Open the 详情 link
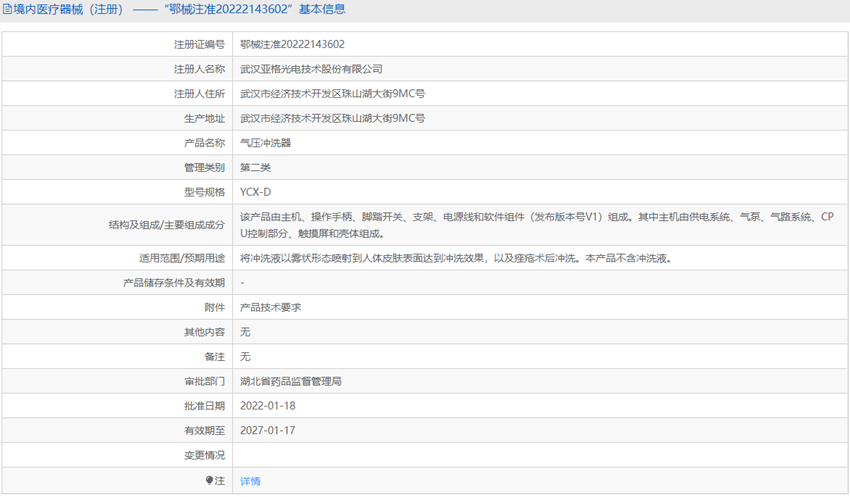The image size is (850, 497). point(250,481)
